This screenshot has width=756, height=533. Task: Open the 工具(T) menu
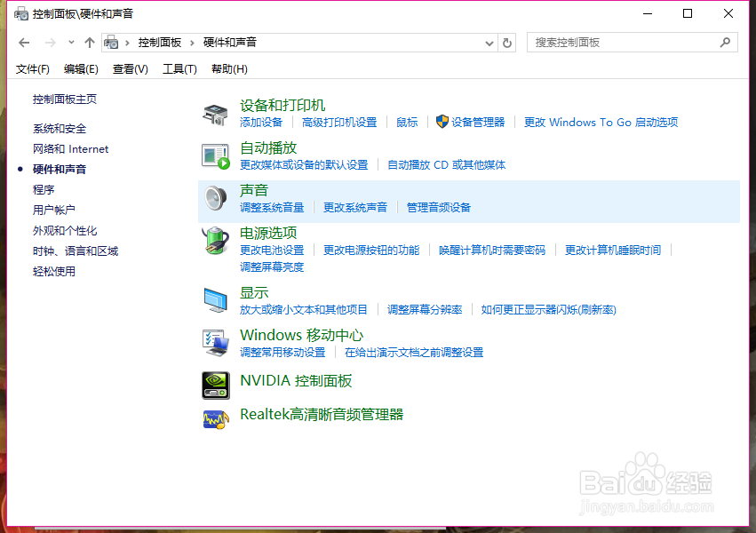179,68
